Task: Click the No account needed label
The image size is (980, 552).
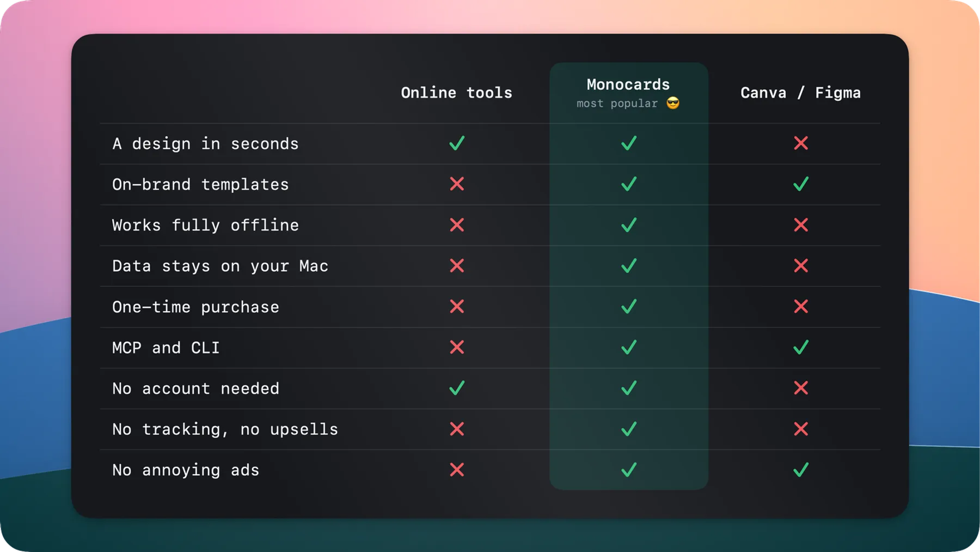Action: click(195, 389)
